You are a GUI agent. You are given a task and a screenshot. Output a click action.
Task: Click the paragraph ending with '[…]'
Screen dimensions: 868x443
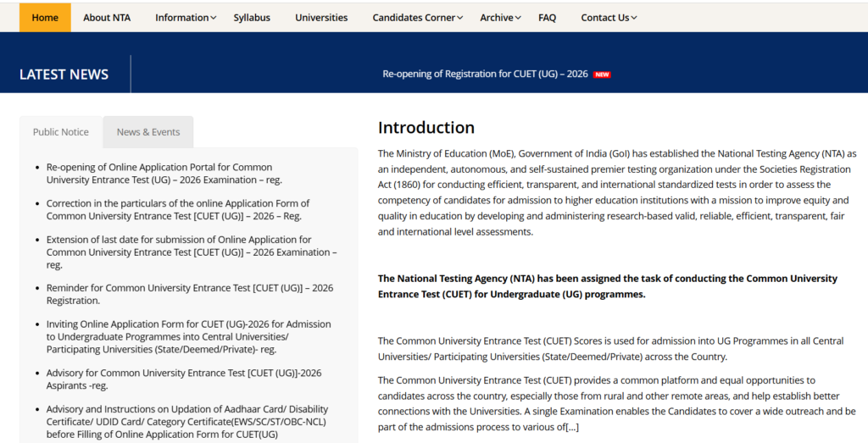pos(617,404)
